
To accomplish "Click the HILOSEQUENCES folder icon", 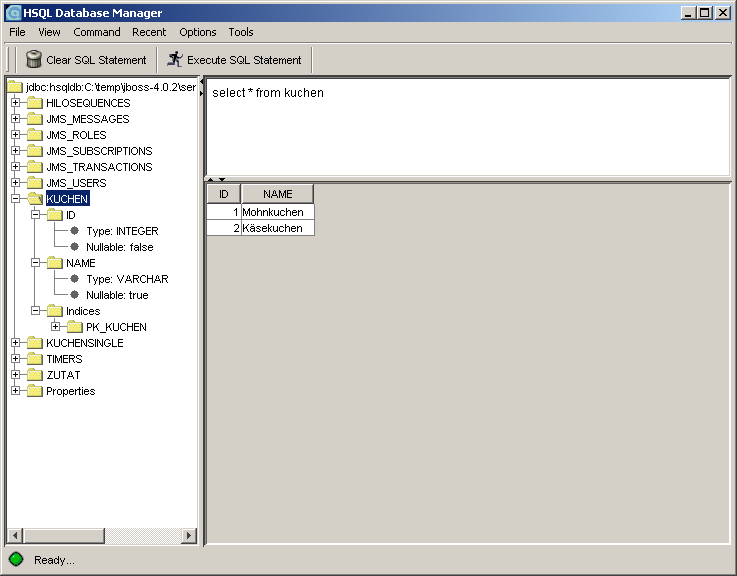I will tap(35, 103).
